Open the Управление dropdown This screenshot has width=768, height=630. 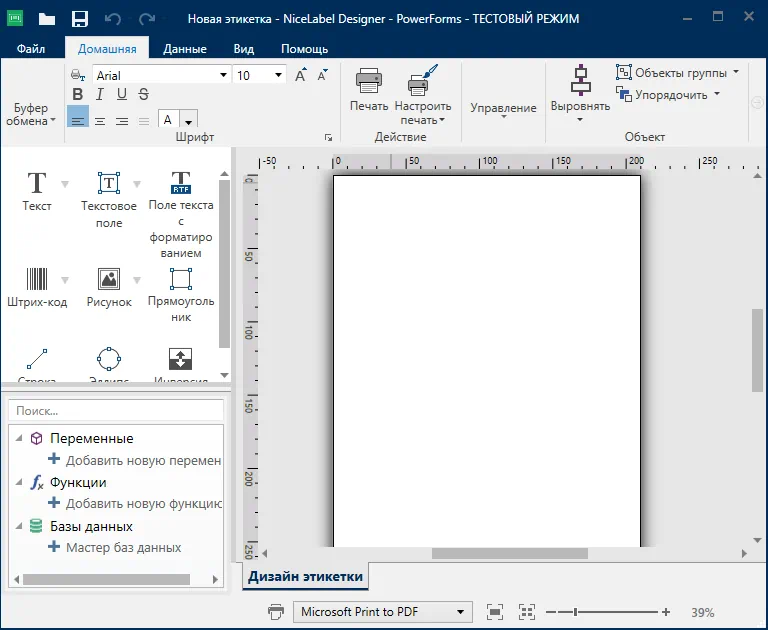[504, 110]
